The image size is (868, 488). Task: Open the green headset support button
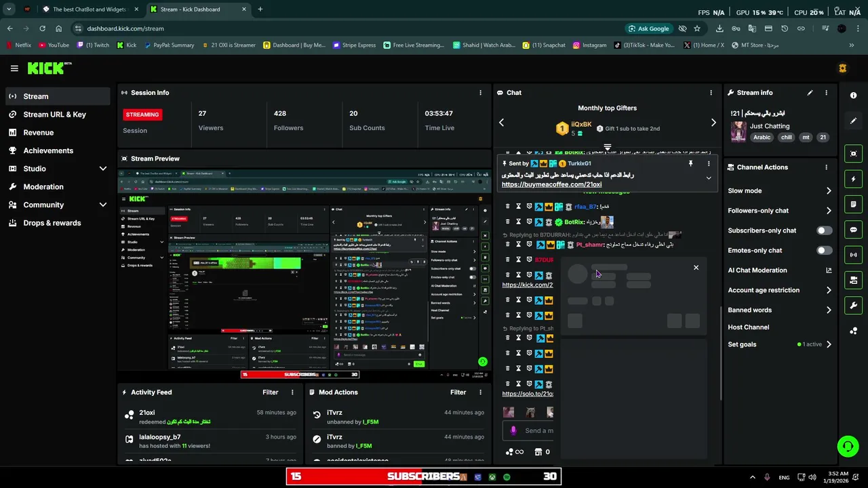pos(848,446)
